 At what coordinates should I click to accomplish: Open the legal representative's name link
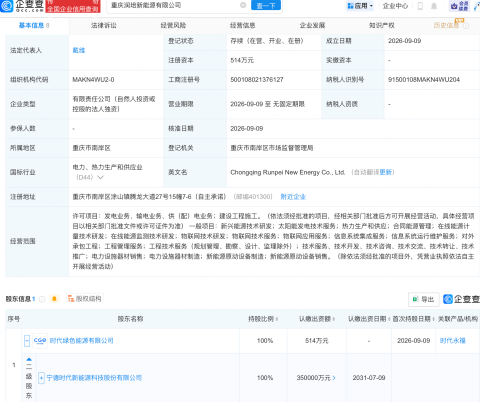[x=79, y=50]
